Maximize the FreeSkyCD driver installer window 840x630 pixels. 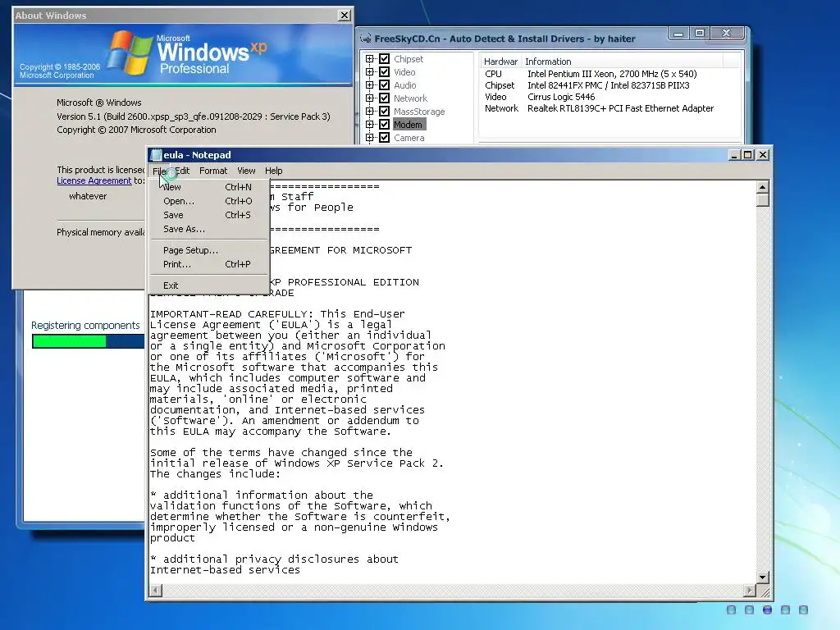click(x=699, y=33)
